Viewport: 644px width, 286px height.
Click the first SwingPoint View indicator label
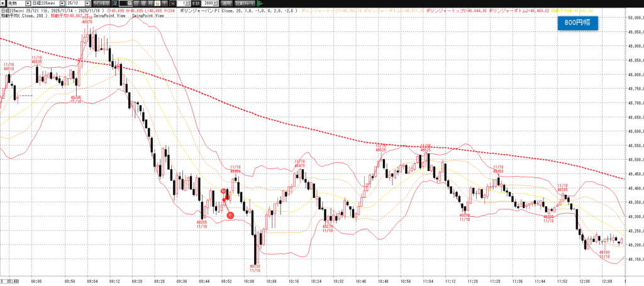(109, 16)
